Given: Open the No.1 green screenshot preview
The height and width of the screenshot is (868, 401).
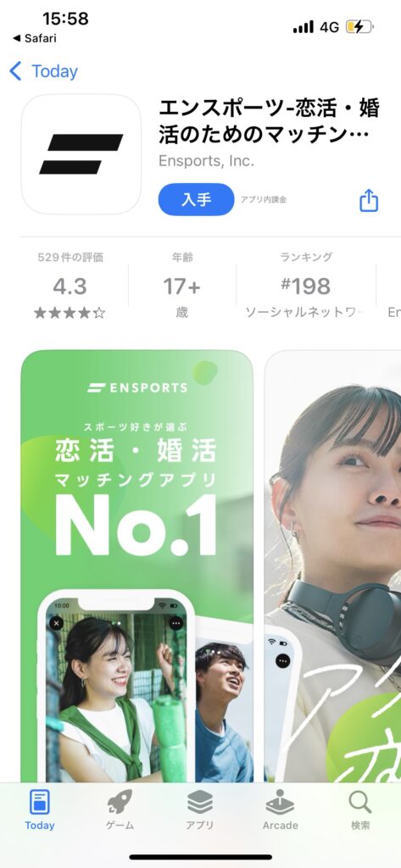Looking at the screenshot, I should 136,565.
